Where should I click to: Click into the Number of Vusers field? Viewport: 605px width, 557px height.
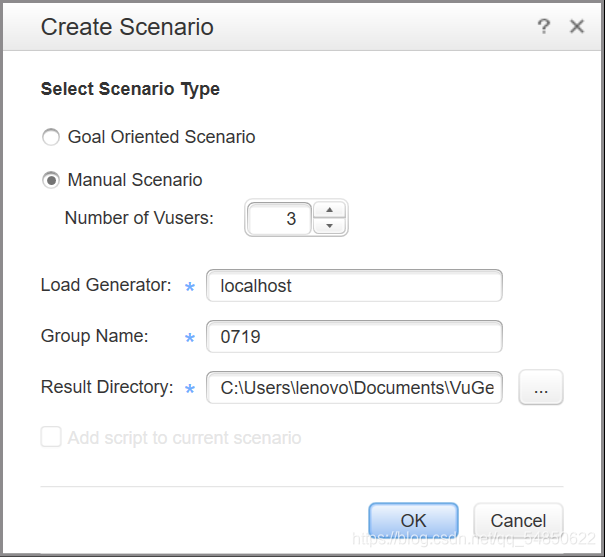click(280, 218)
